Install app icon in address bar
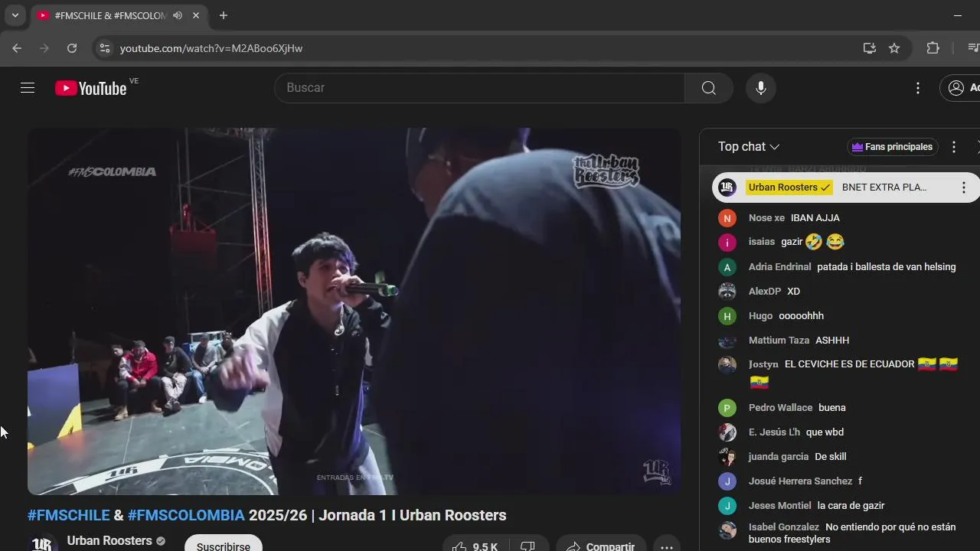 click(x=870, y=48)
